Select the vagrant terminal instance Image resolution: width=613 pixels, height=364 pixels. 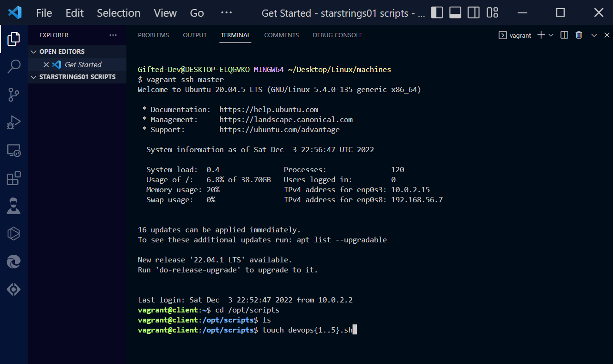point(515,35)
